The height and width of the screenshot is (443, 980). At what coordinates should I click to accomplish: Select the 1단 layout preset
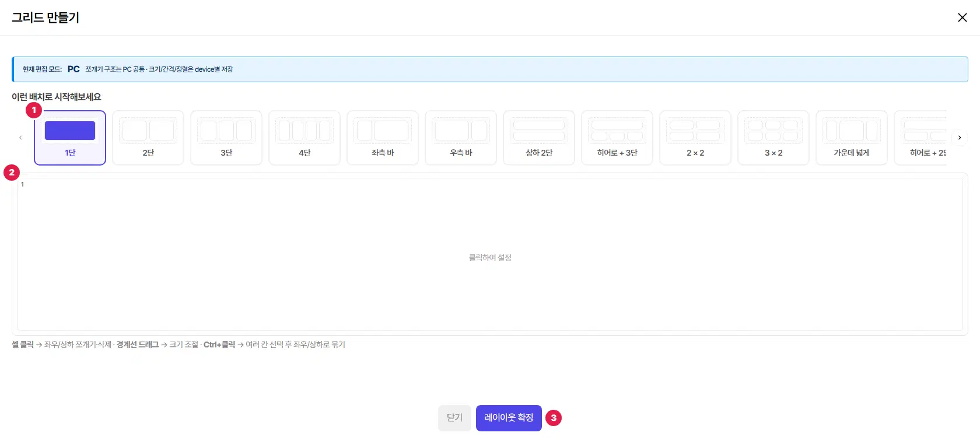[x=70, y=138]
